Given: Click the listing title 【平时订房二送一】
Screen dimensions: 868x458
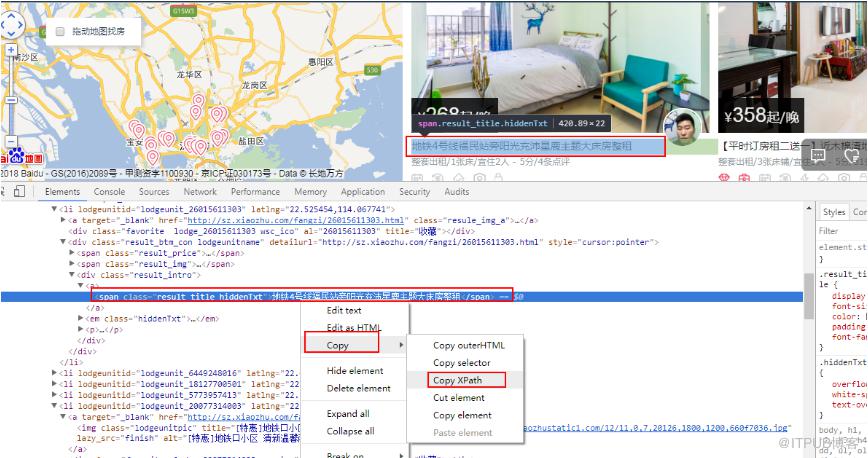Looking at the screenshot, I should (x=769, y=147).
